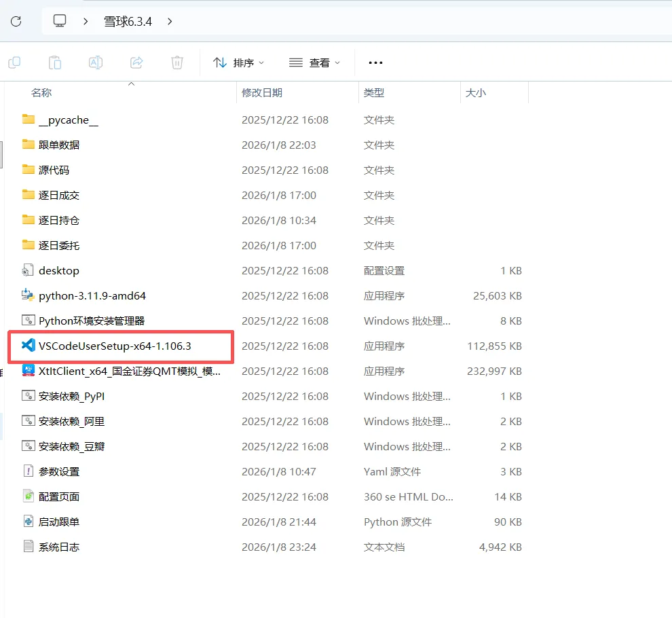Click file name XtItClient_x64_国金证券QMT模拟

click(130, 371)
